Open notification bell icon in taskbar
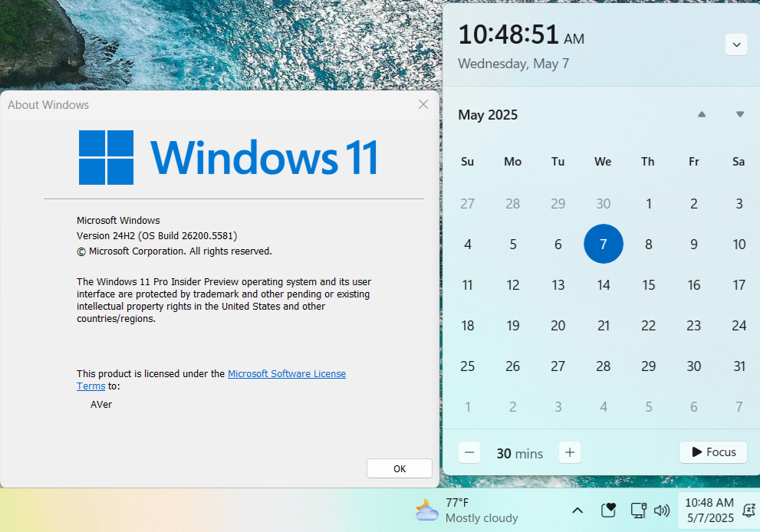This screenshot has width=760, height=532. (748, 511)
